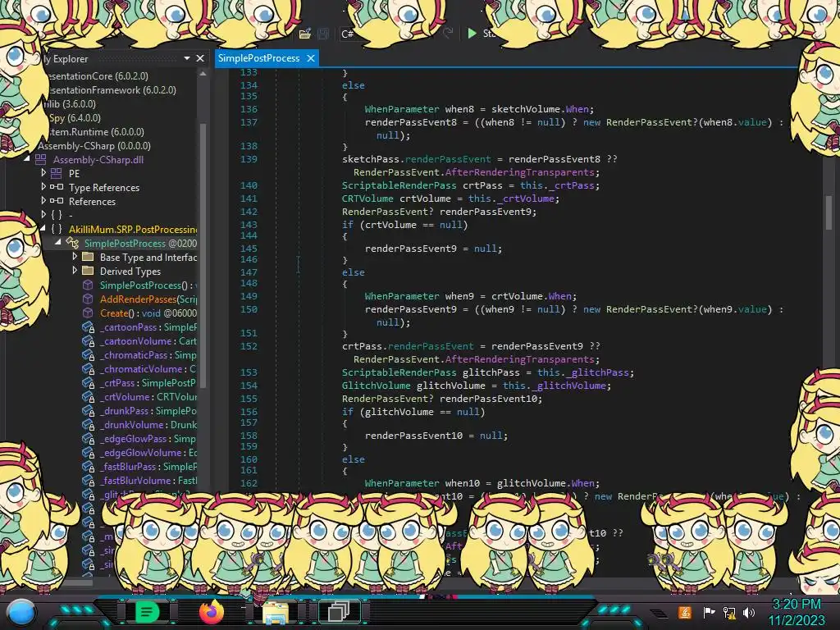Expand the Derived Types folder
The image size is (840, 630).
click(75, 270)
